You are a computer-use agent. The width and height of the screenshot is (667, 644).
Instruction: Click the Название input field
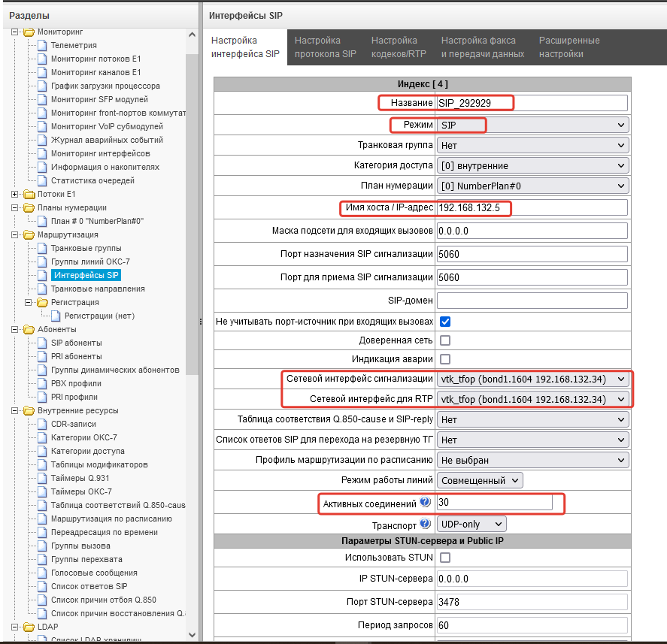click(532, 103)
